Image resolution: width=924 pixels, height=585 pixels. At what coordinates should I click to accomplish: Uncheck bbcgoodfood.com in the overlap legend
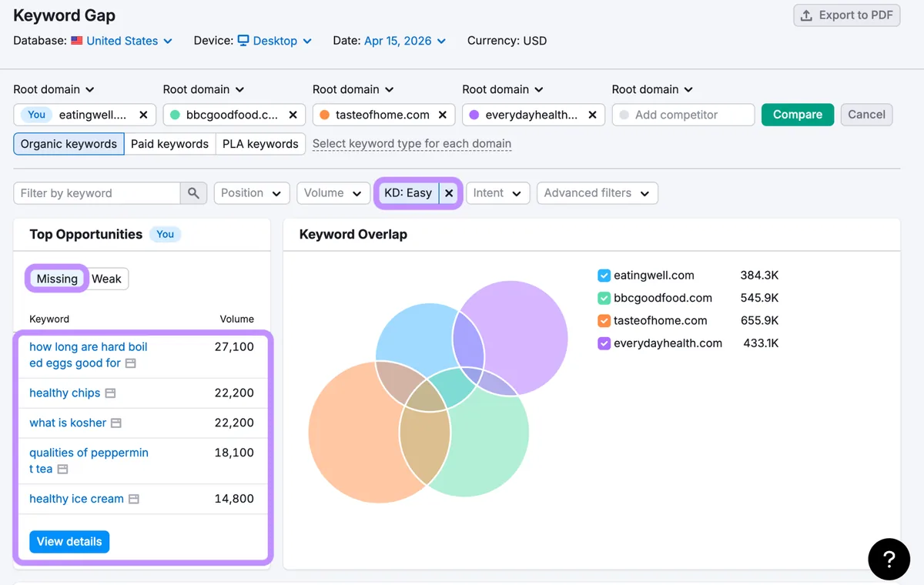tap(604, 299)
